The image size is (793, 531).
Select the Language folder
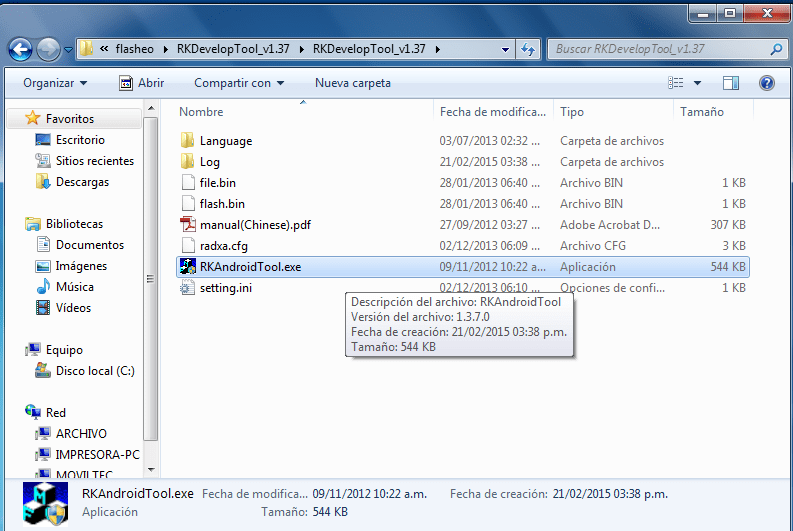tap(462, 141)
